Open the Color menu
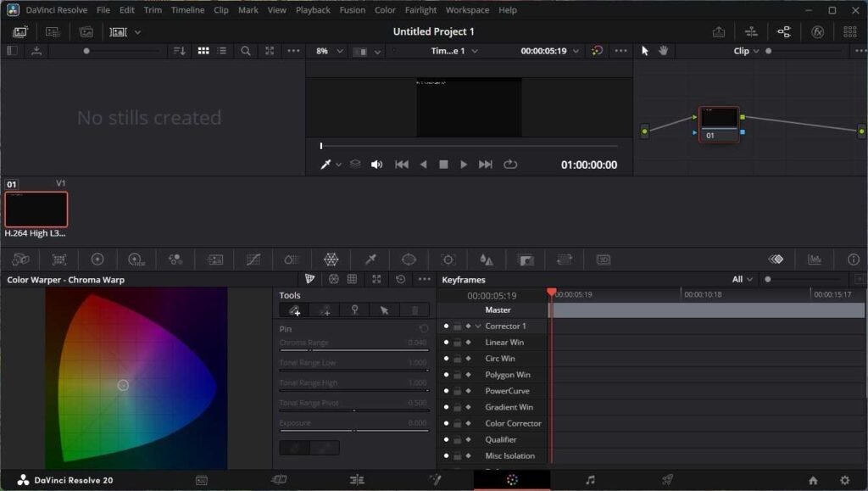 click(385, 9)
